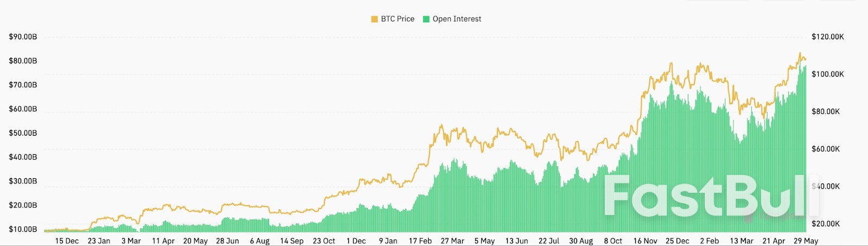Toggle the Open Interest legend series
868x246 pixels.
456,19
